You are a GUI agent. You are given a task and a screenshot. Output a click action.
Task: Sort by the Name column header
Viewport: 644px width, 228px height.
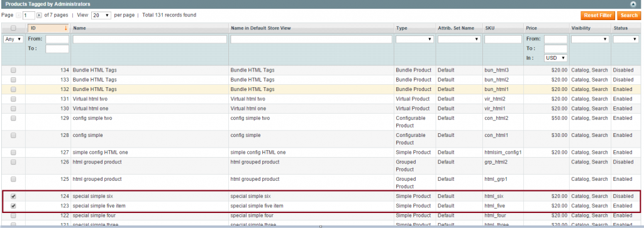pos(79,28)
